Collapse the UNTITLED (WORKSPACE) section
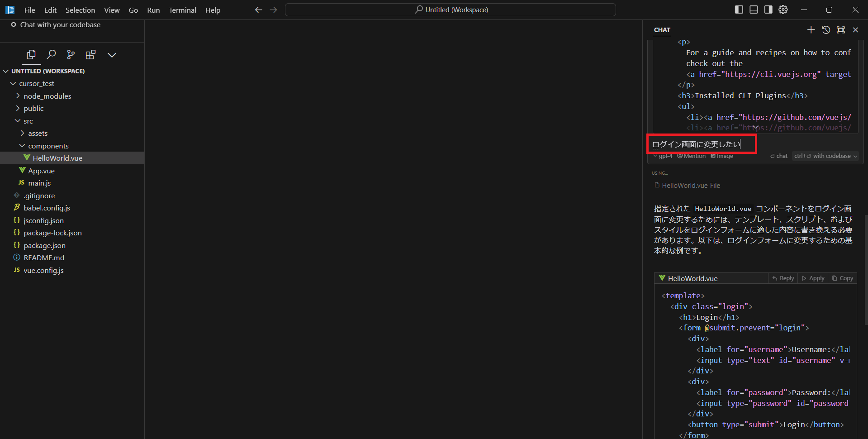The width and height of the screenshot is (868, 439). pos(72,71)
